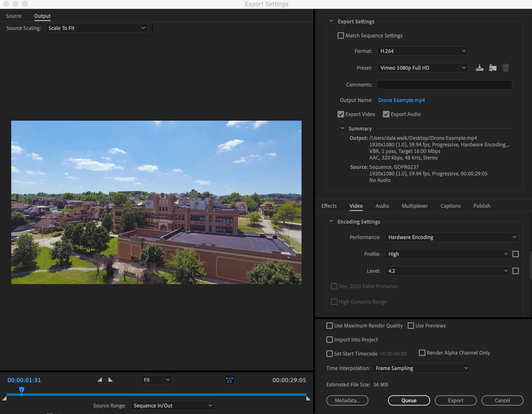Click into the Comments text field

(x=444, y=85)
